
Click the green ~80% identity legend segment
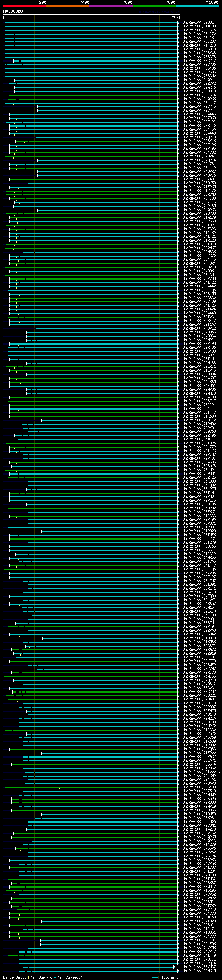pyautogui.click(x=154, y=6)
